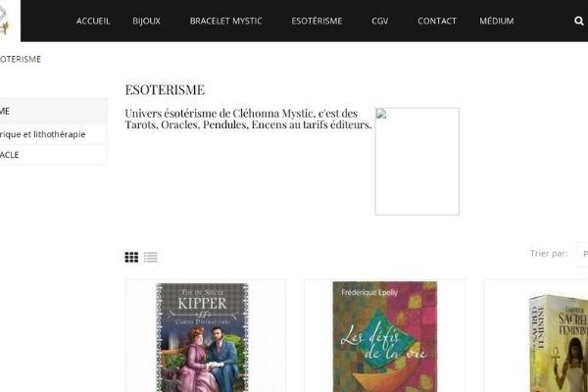The image size is (588, 392).
Task: Open the ACCUEIL menu item
Action: tap(93, 21)
